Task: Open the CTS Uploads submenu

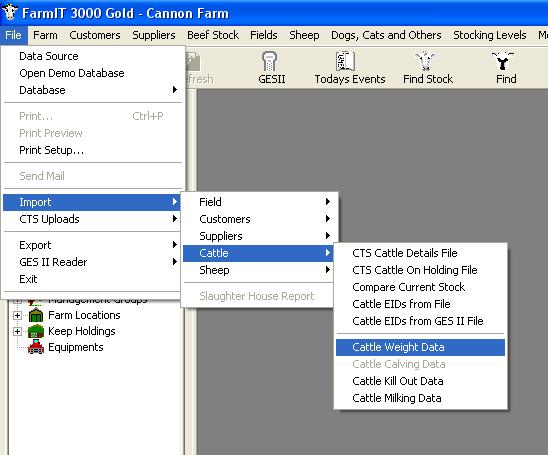Action: tap(93, 219)
